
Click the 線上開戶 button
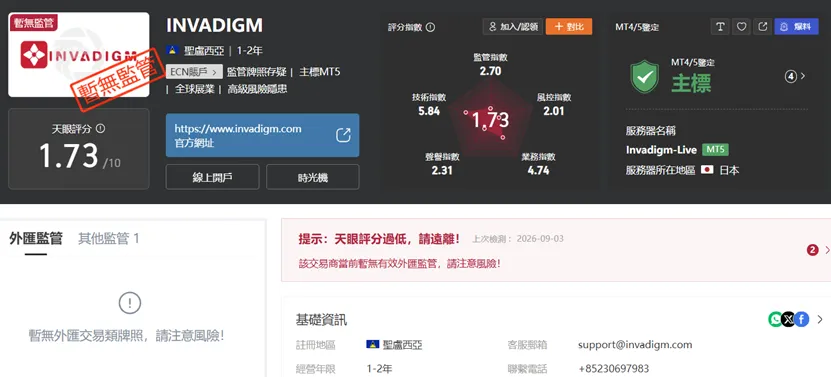[x=213, y=177]
